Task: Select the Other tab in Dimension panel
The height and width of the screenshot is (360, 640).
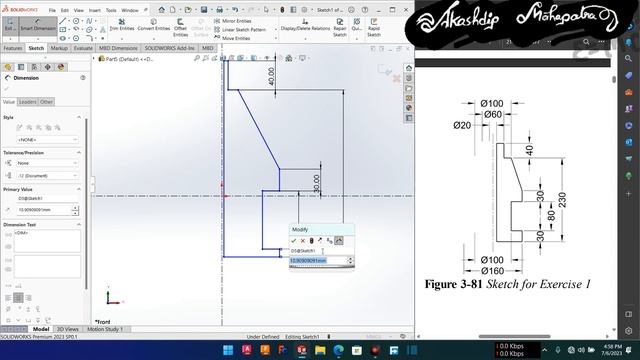Action: 46,102
